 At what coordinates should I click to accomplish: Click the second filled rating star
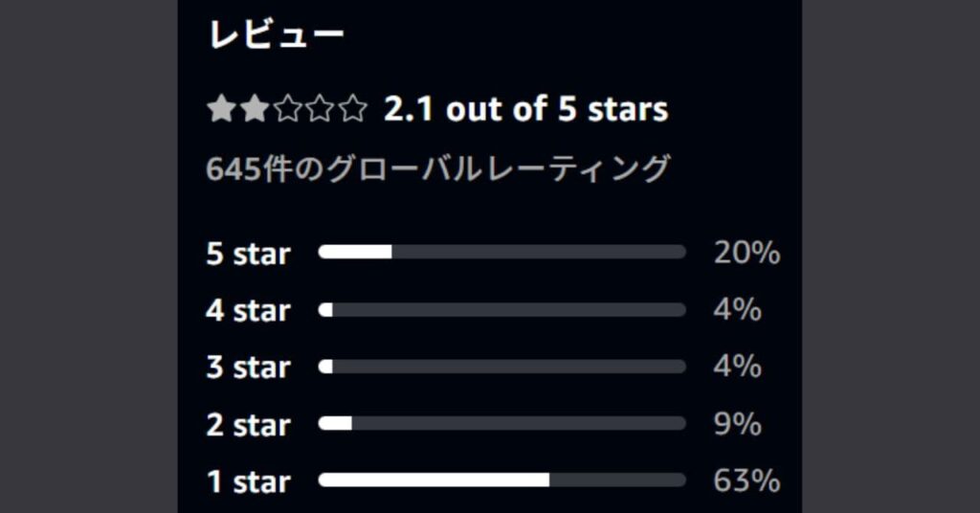click(x=255, y=108)
